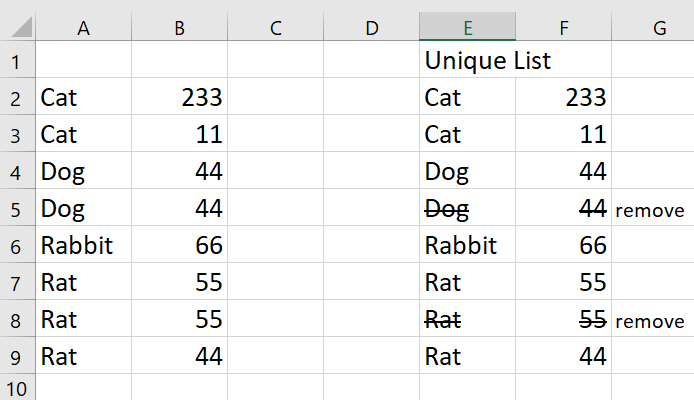Image resolution: width=694 pixels, height=400 pixels.
Task: Click cell A2 containing Cat
Action: coord(84,96)
